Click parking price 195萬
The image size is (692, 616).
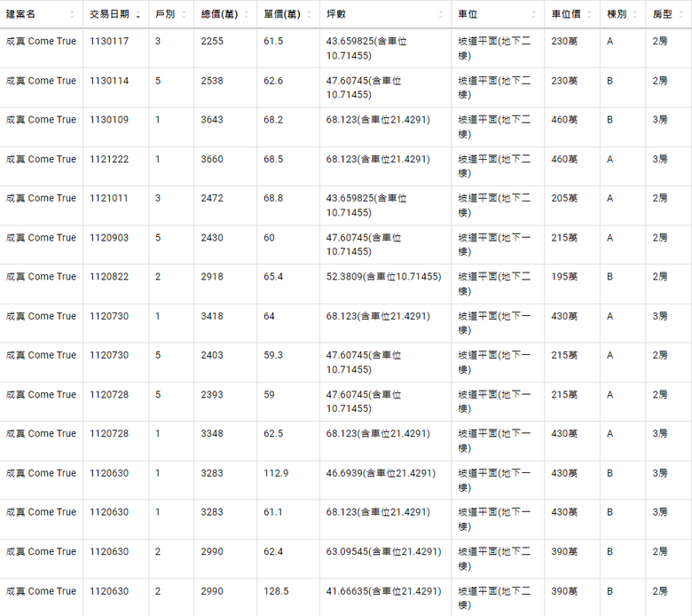(564, 277)
